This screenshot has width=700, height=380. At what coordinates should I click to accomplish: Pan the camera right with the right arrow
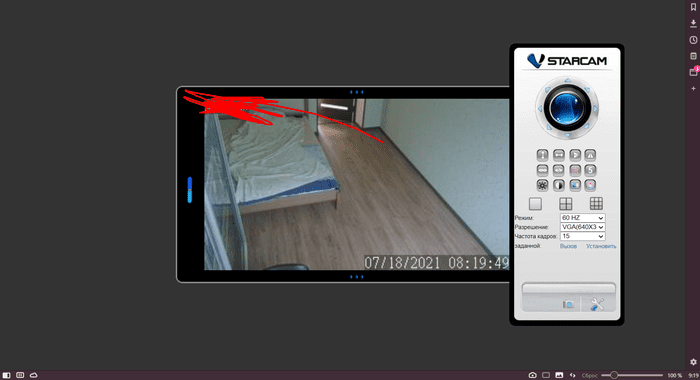[596, 109]
